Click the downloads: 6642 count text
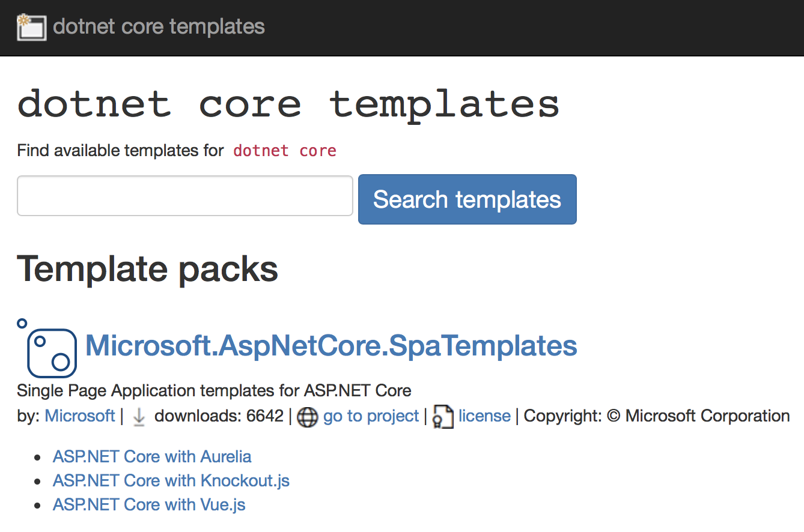 [219, 416]
